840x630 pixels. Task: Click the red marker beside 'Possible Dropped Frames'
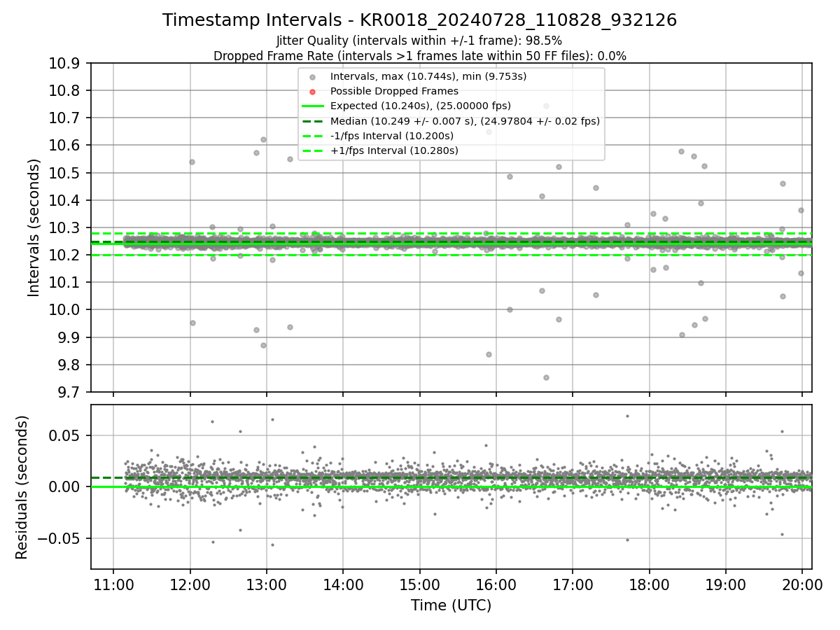[x=313, y=91]
